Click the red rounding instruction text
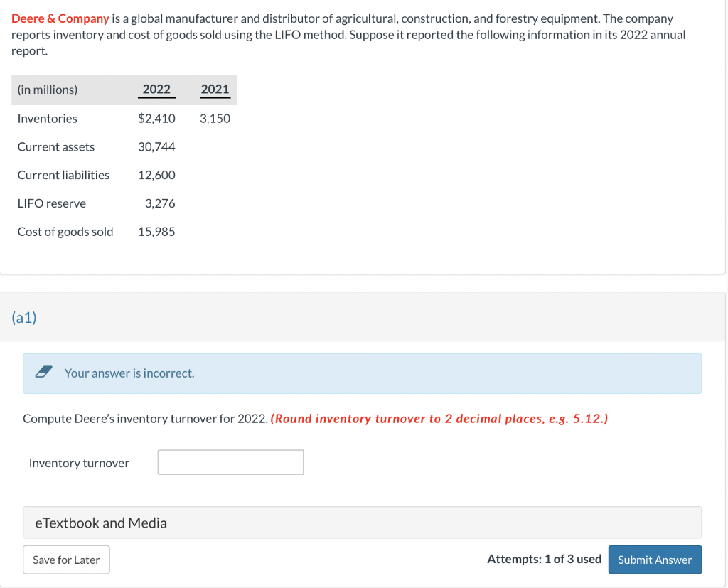Screen dimensions: 728x588 click(439, 419)
